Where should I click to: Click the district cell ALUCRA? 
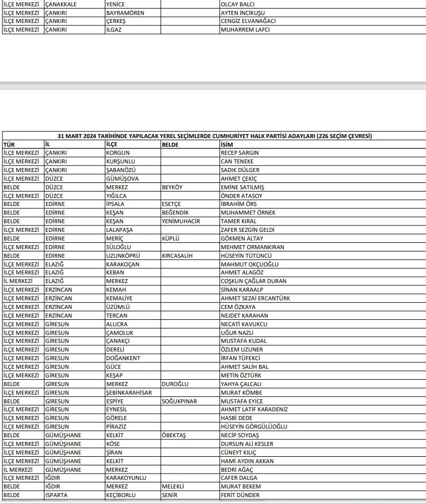117,324
